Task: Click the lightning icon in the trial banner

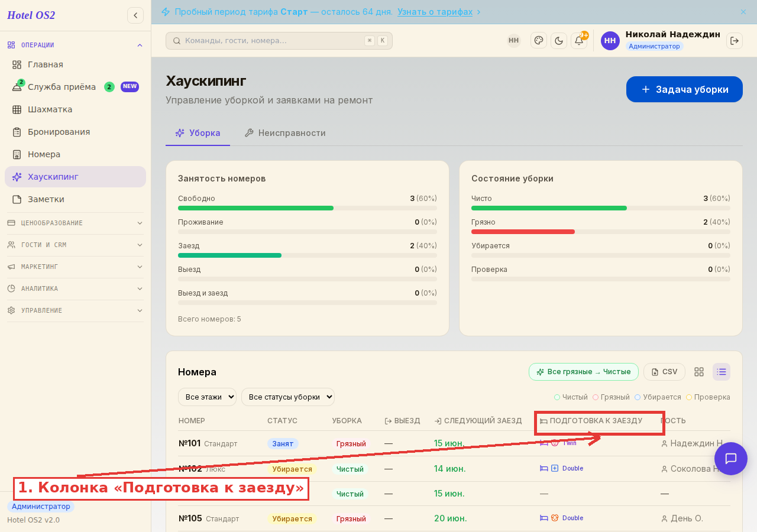Action: tap(166, 12)
